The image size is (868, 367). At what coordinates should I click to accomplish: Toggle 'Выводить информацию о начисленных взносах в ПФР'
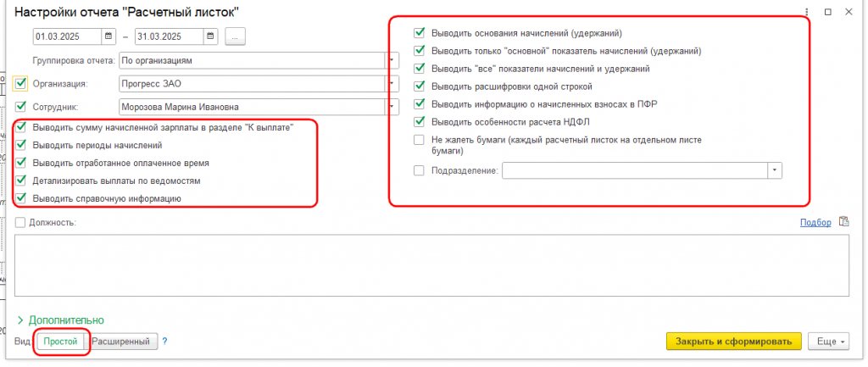(x=419, y=104)
